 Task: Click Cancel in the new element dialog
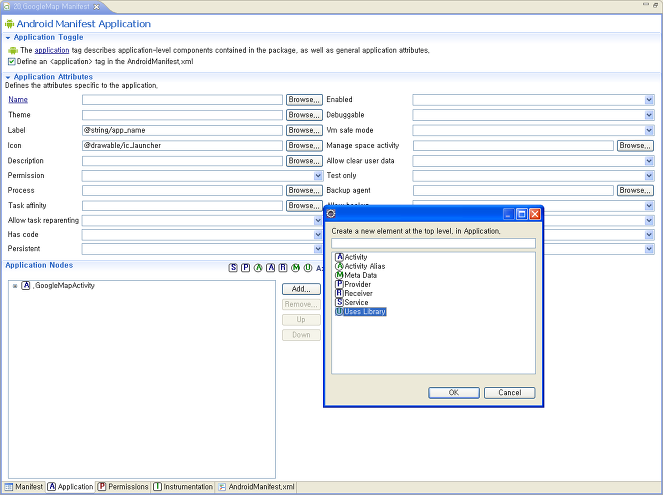click(510, 393)
